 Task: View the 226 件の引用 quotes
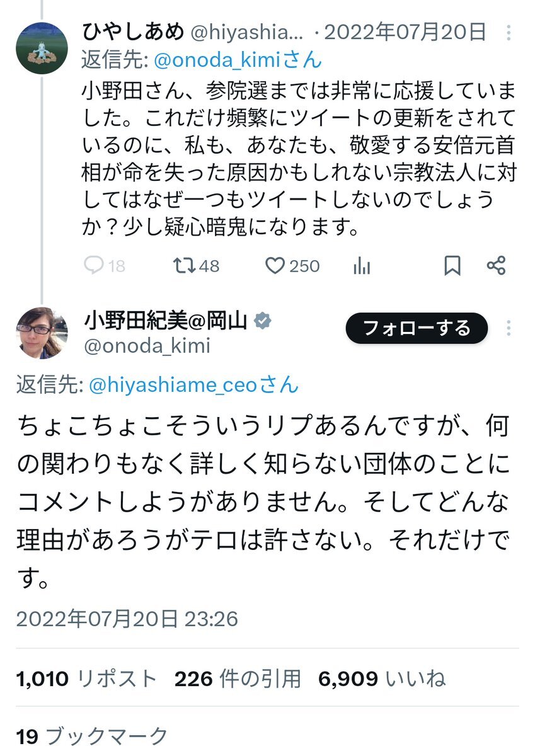click(238, 679)
